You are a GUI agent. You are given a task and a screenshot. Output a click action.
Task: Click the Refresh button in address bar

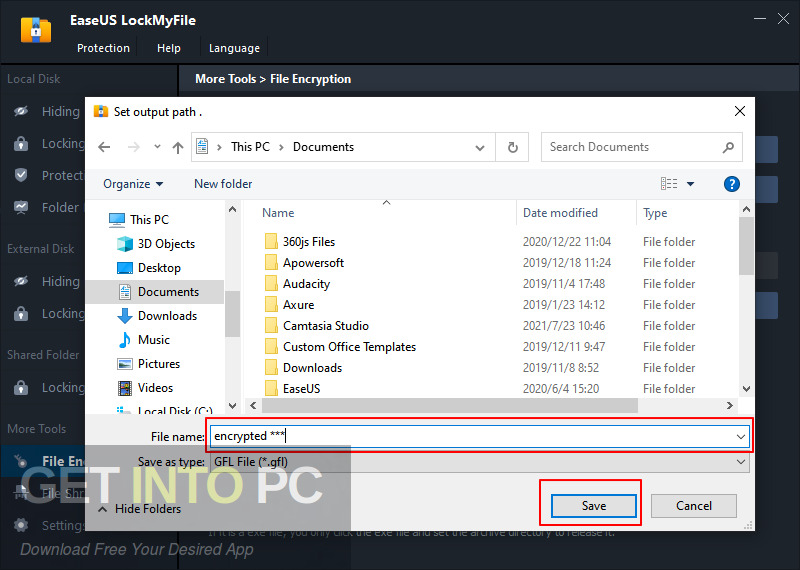(513, 147)
